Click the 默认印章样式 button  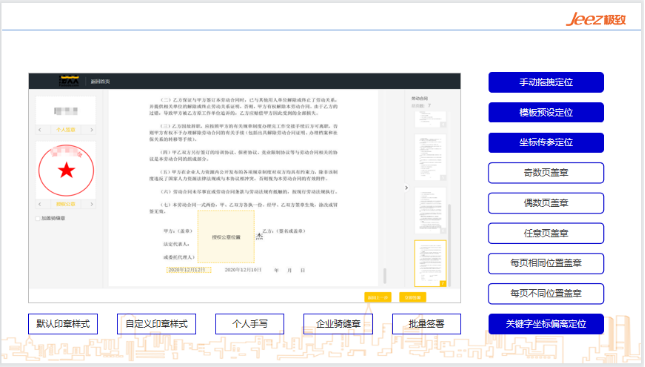click(63, 324)
